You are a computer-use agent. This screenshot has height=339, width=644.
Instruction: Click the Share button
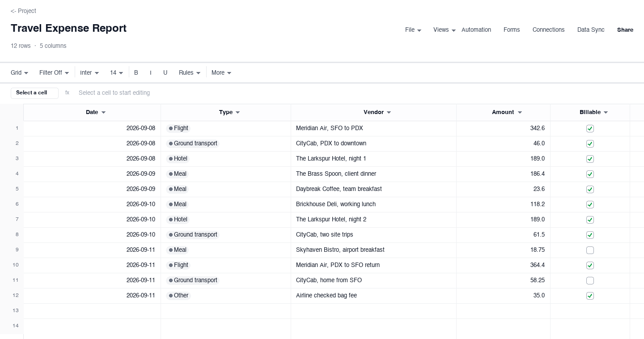pos(625,30)
